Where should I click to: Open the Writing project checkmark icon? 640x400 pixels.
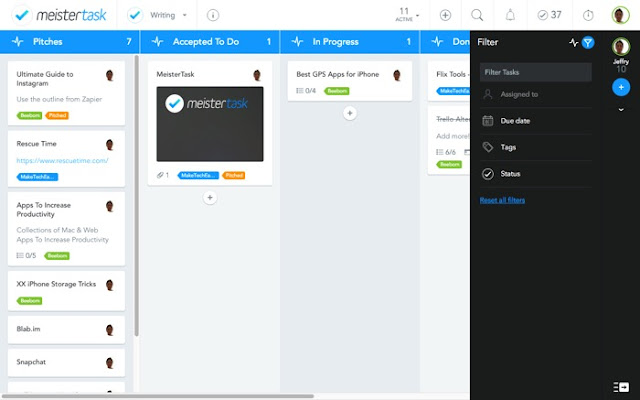point(135,15)
